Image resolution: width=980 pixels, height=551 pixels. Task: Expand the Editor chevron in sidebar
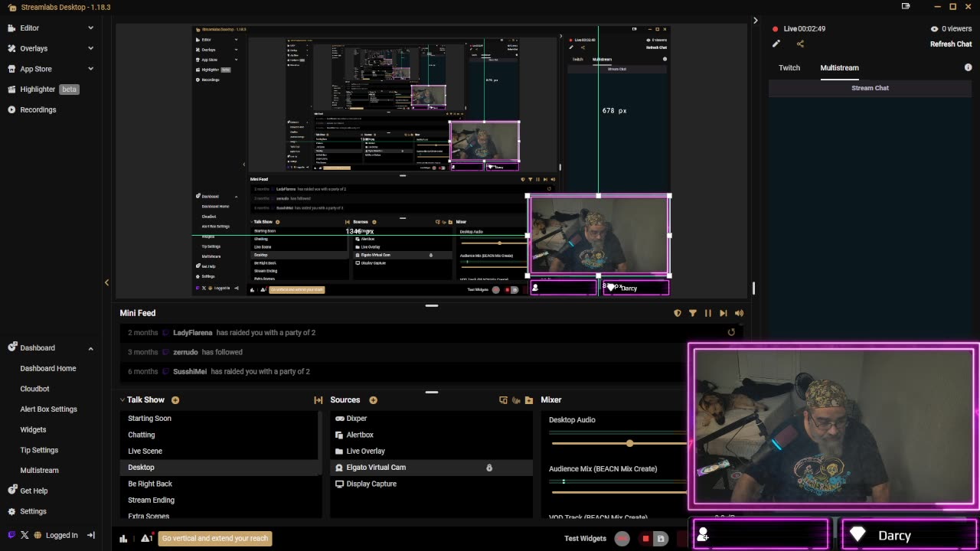tap(90, 28)
